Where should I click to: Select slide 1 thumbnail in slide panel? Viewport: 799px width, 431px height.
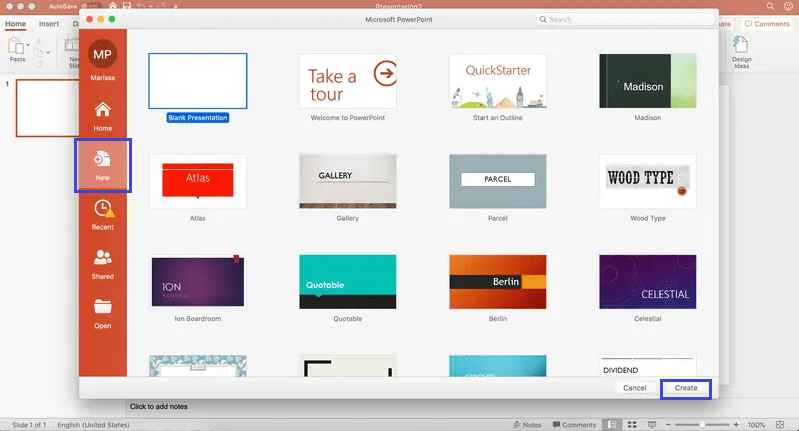(47, 108)
